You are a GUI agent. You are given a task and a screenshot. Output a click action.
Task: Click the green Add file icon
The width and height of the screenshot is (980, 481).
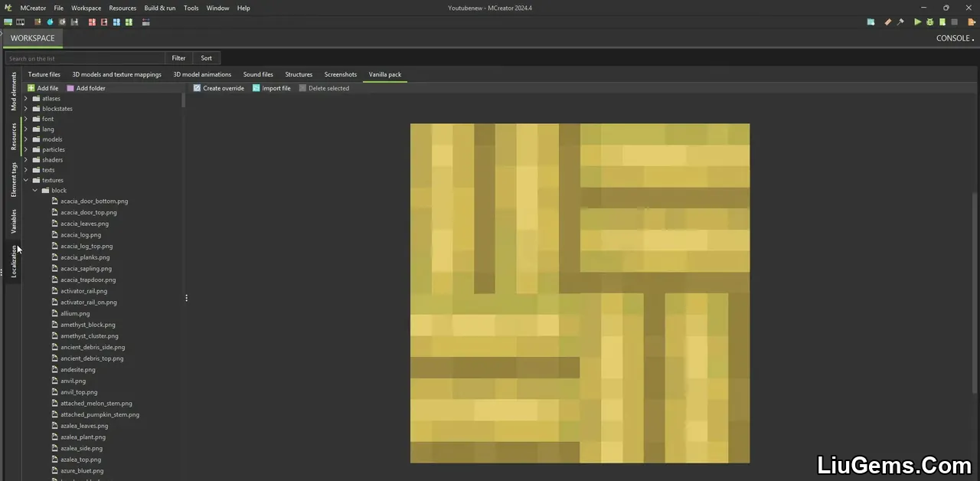point(31,88)
